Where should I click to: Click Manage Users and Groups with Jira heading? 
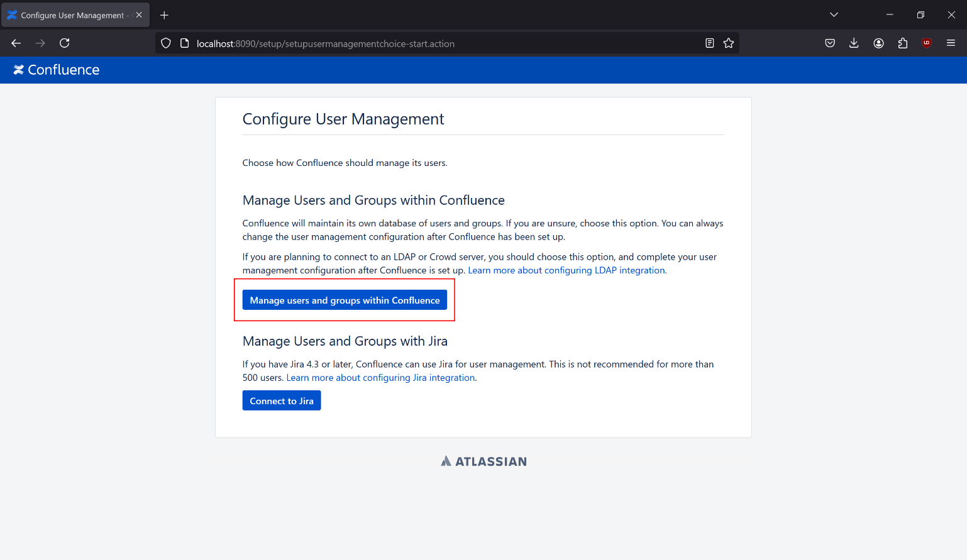coord(345,341)
